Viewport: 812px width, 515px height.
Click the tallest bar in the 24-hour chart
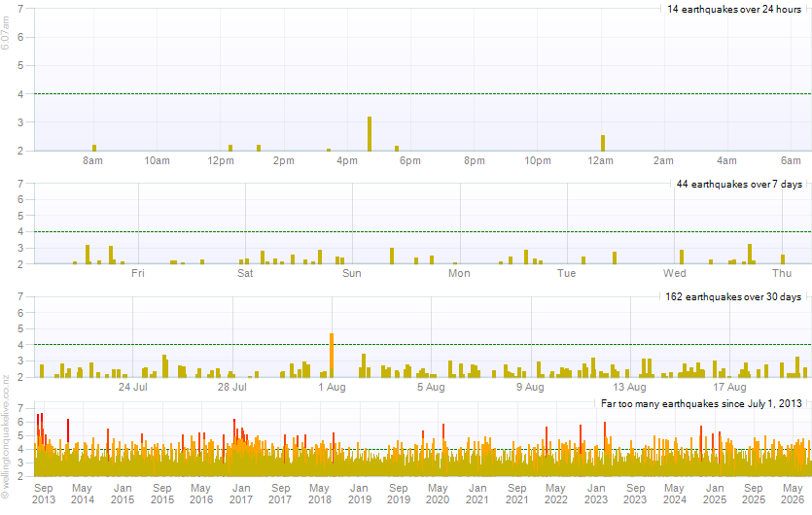tap(370, 134)
